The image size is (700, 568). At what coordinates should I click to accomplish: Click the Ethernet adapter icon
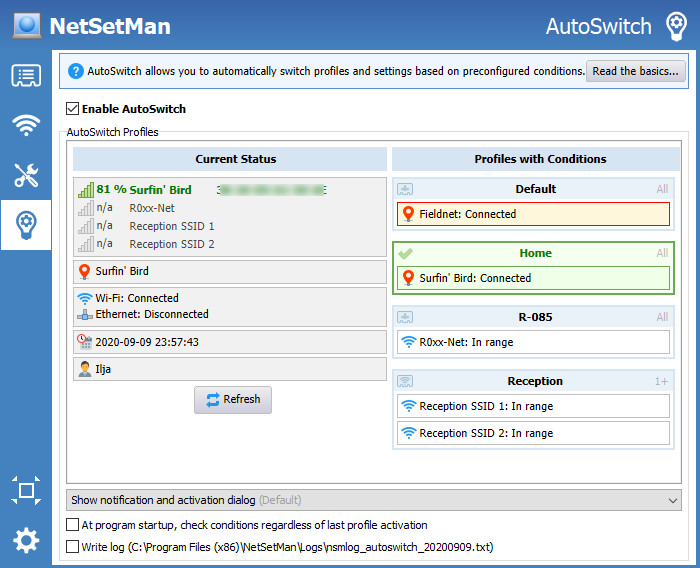click(x=84, y=314)
